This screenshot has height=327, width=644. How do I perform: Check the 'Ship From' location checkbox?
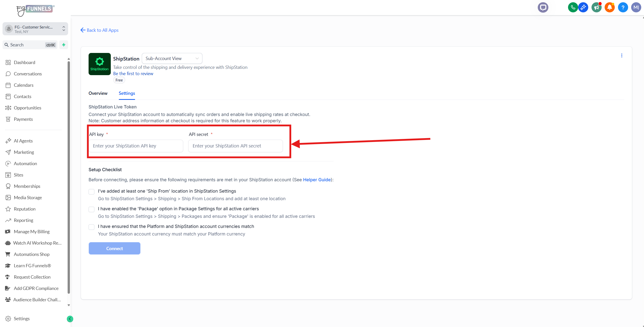pyautogui.click(x=92, y=192)
